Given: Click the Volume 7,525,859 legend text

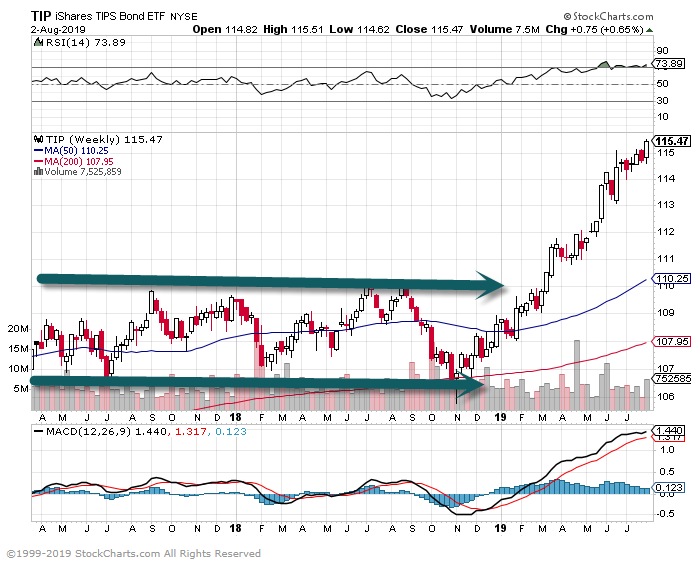Looking at the screenshot, I should pos(83,171).
